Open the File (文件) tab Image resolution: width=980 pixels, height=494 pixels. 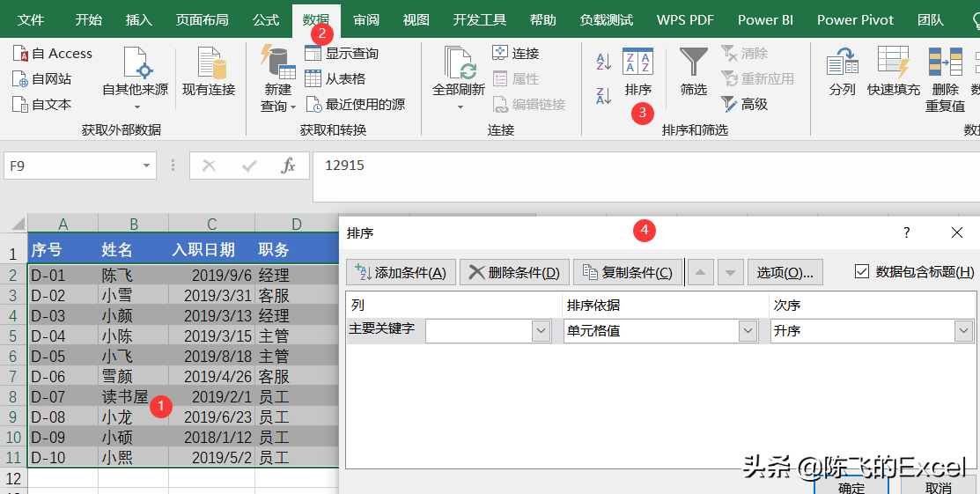click(x=31, y=20)
